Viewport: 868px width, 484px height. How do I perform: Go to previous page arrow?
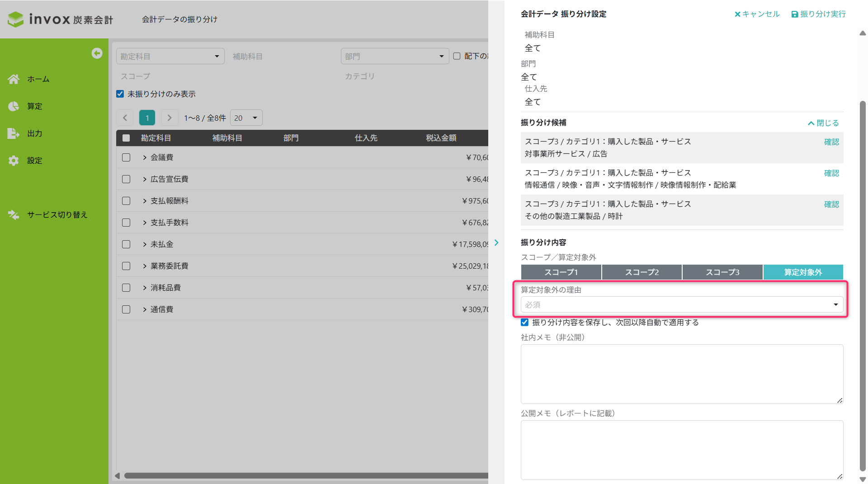(125, 118)
